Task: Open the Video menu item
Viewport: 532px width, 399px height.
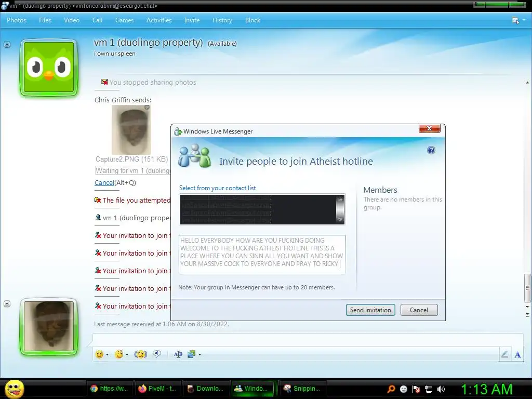Action: pos(72,20)
